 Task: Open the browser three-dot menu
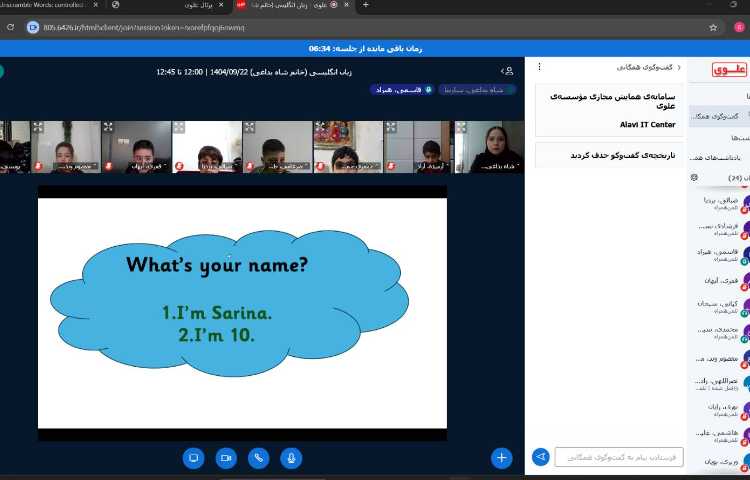point(741,27)
